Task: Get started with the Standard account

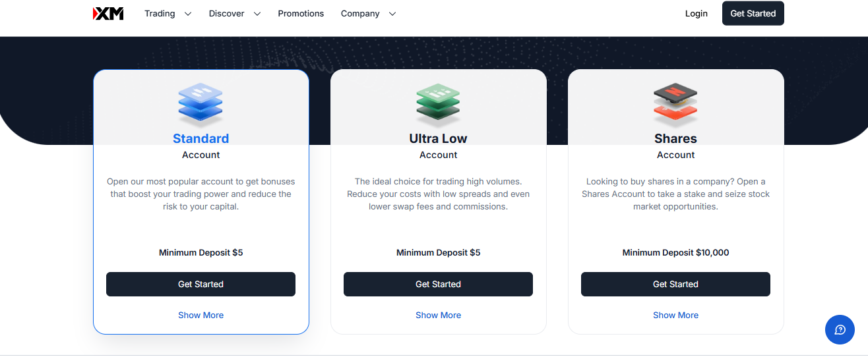Action: coord(201,284)
